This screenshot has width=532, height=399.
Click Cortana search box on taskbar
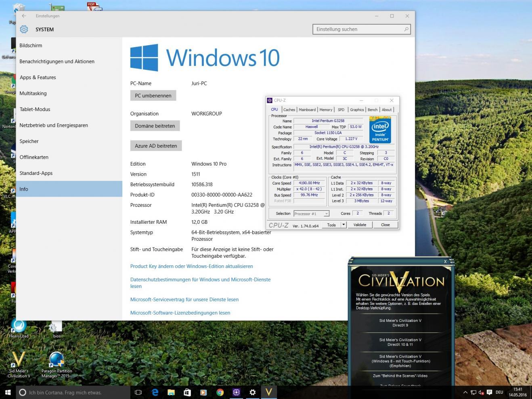(73, 392)
